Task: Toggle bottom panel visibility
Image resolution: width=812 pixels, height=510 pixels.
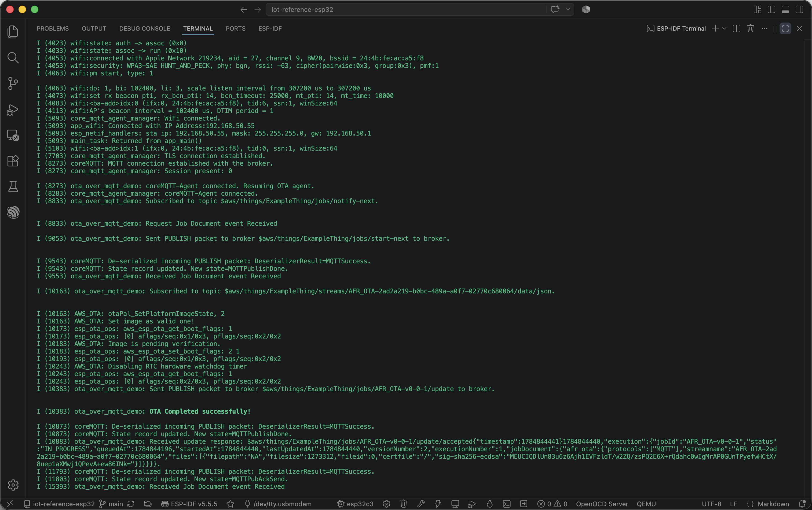Action: point(785,9)
